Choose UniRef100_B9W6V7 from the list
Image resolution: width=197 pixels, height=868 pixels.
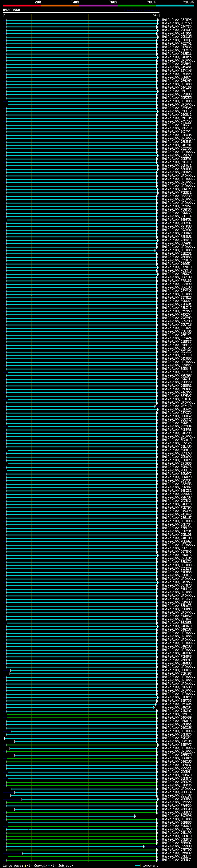pos(176,474)
